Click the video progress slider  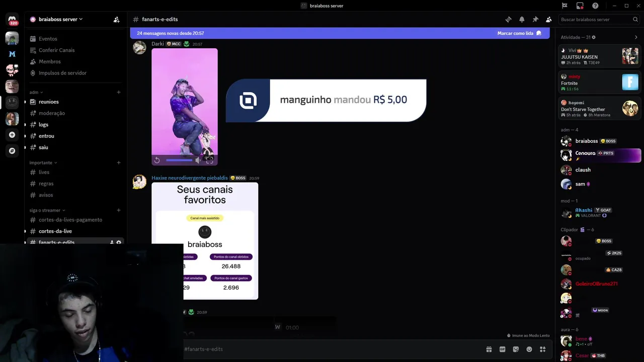coord(179,160)
